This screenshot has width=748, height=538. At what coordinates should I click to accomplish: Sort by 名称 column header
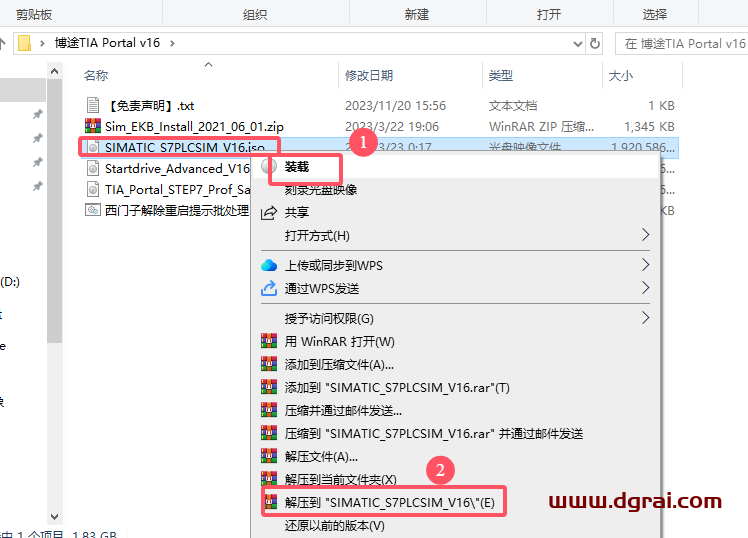tap(96, 75)
